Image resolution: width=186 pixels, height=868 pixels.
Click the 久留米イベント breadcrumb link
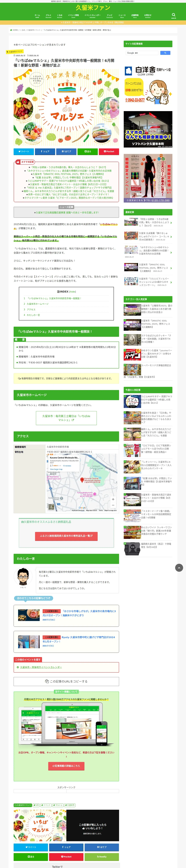34,30
